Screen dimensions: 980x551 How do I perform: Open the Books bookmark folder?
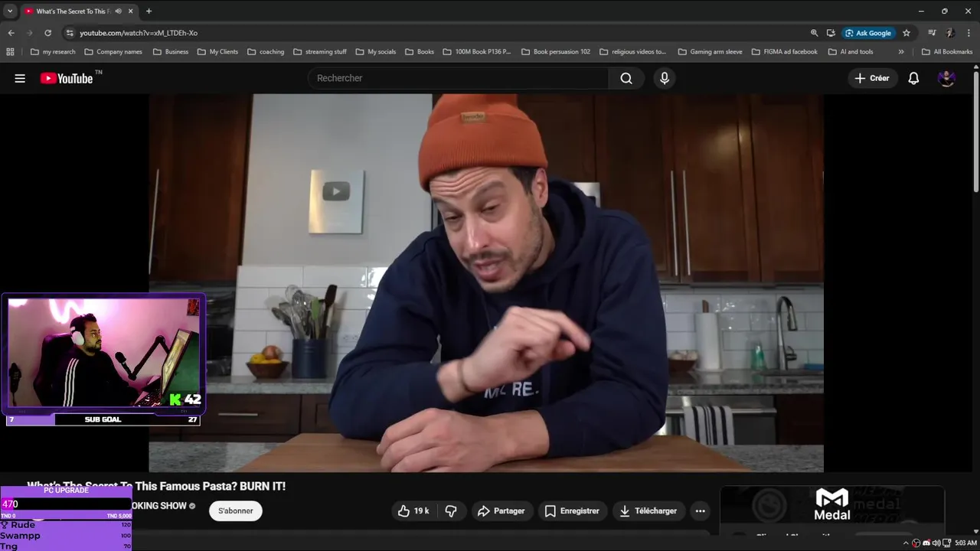[x=420, y=52]
